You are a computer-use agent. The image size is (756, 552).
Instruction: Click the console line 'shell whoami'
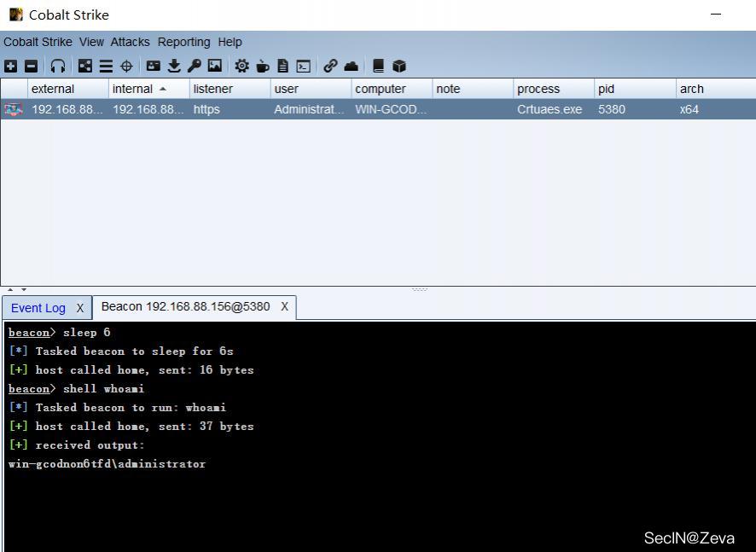[x=76, y=388]
